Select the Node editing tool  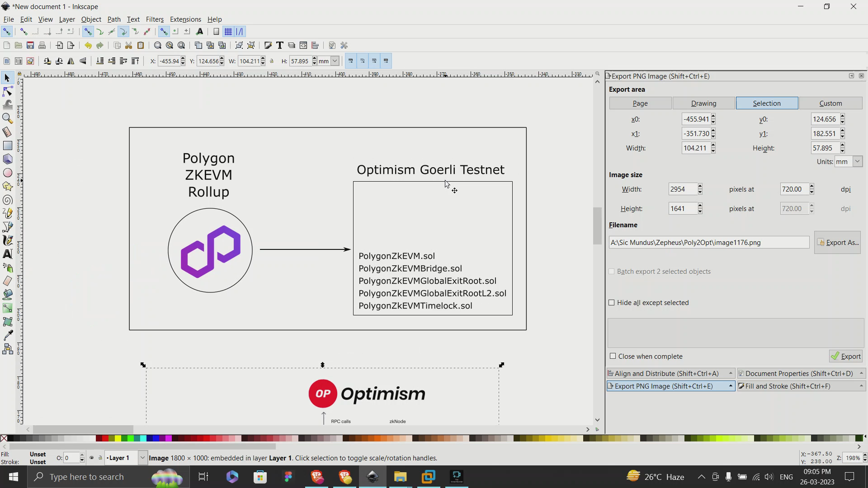click(x=7, y=92)
